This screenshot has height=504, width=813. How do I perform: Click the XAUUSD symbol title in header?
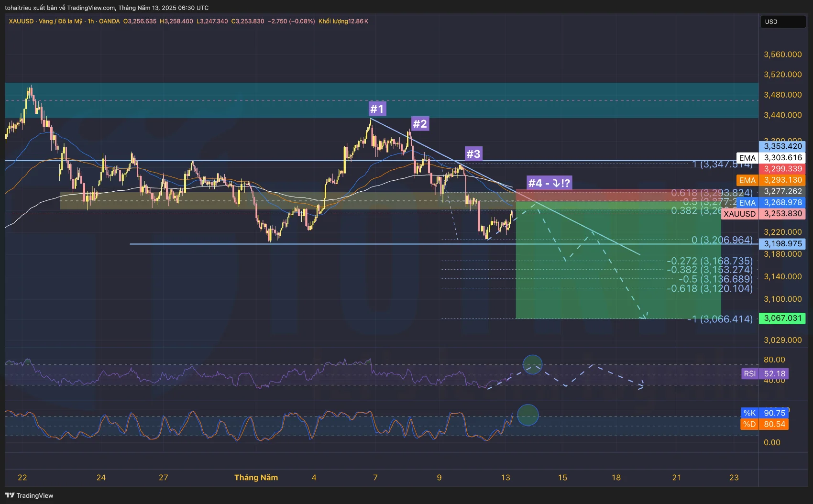[21, 21]
